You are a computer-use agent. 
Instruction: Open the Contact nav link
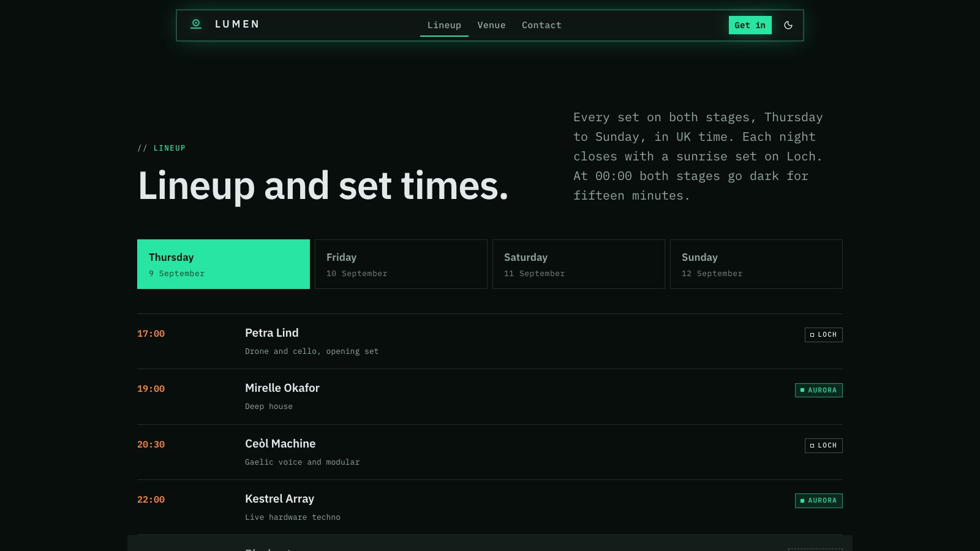tap(541, 25)
